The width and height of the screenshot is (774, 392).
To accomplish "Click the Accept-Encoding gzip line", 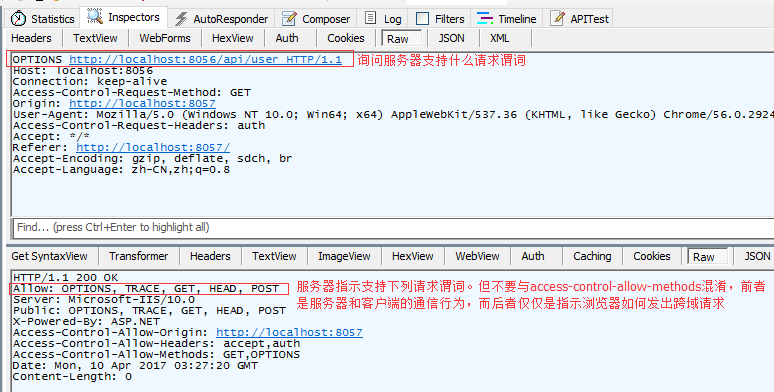I will point(153,159).
